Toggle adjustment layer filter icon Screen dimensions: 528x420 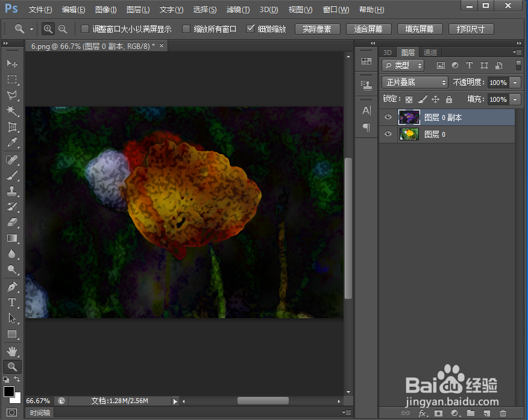[x=455, y=65]
